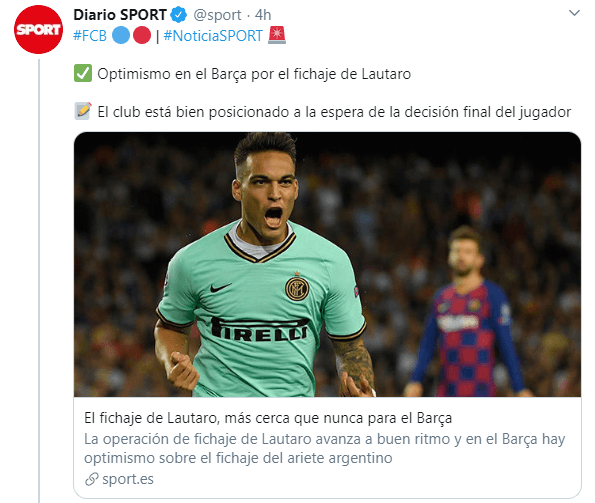This screenshot has height=503, width=595.
Task: Click the article description about operación de fichaje
Action: (x=324, y=448)
